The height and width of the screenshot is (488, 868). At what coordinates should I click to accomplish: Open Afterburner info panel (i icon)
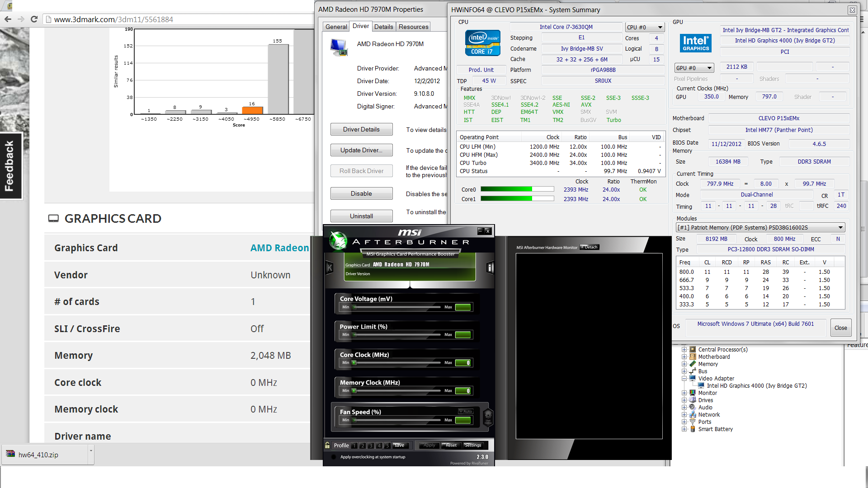point(490,267)
